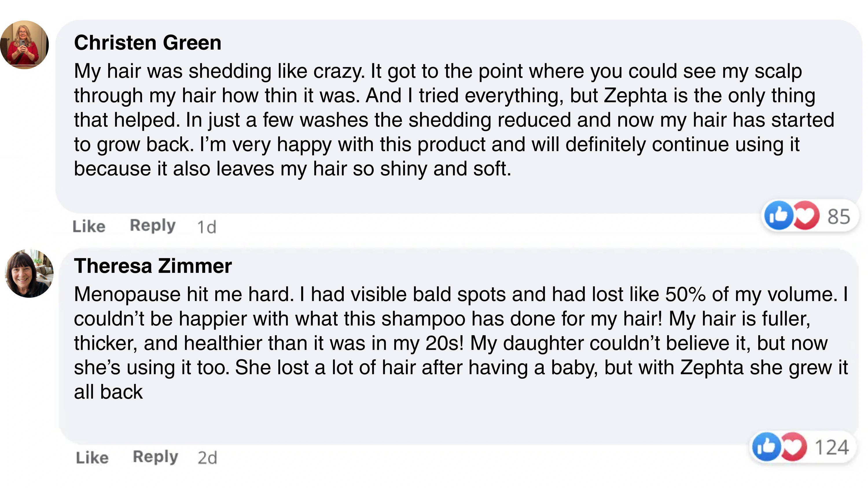Click the text of Christen Green's shedding comment
Image resolution: width=868 pixels, height=488 pixels.
point(438,120)
